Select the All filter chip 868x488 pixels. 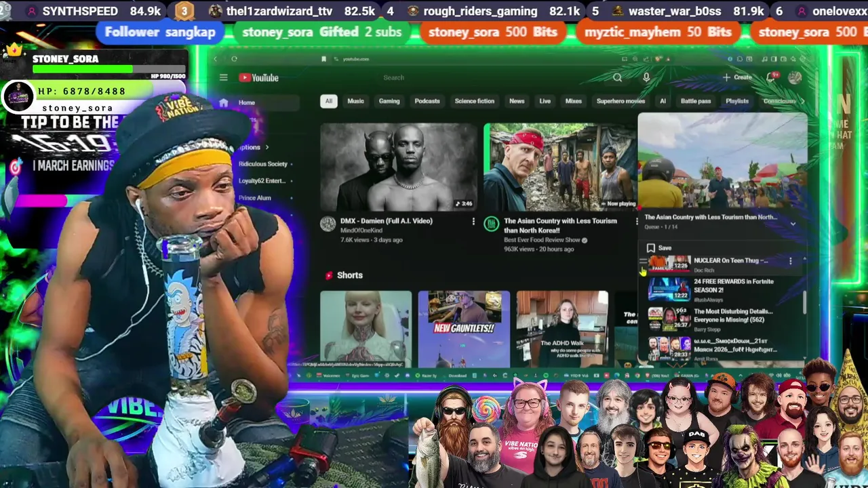[x=328, y=101]
